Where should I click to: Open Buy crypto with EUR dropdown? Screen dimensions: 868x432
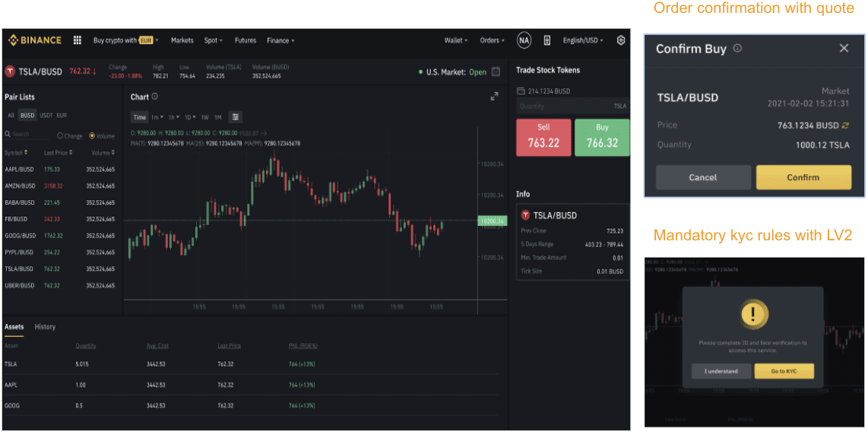(126, 40)
